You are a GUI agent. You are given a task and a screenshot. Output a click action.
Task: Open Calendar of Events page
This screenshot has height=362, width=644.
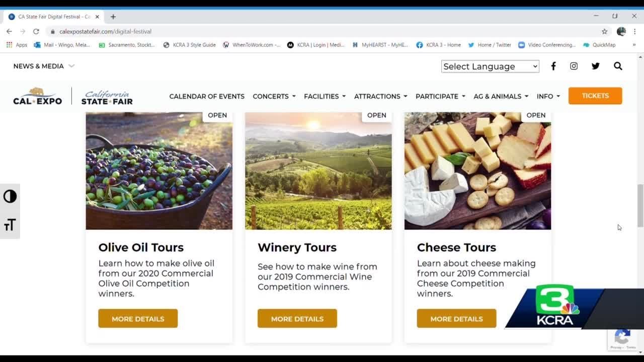[x=207, y=96]
